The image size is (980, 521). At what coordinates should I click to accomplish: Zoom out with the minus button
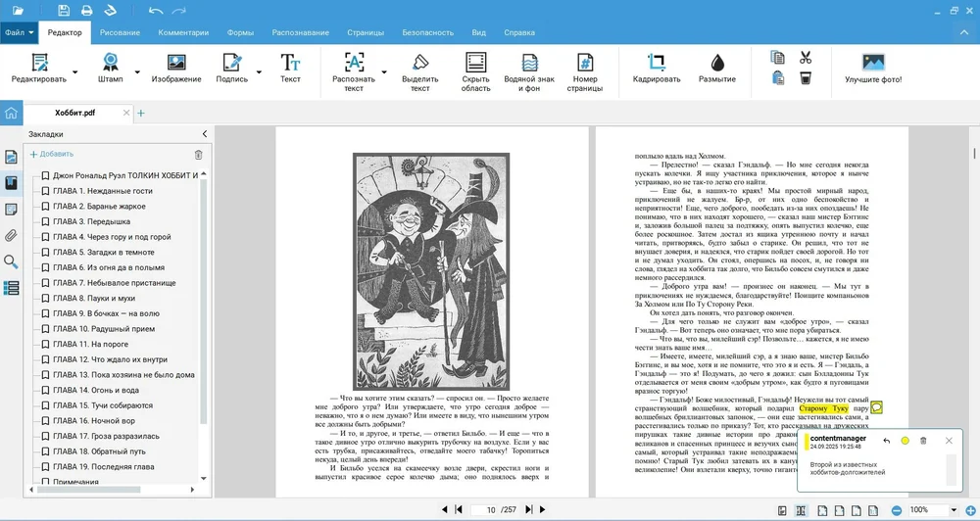point(897,510)
